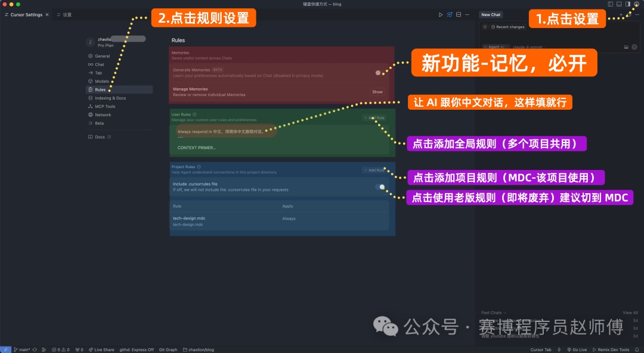Toggle the Generate Memories switch

379,73
